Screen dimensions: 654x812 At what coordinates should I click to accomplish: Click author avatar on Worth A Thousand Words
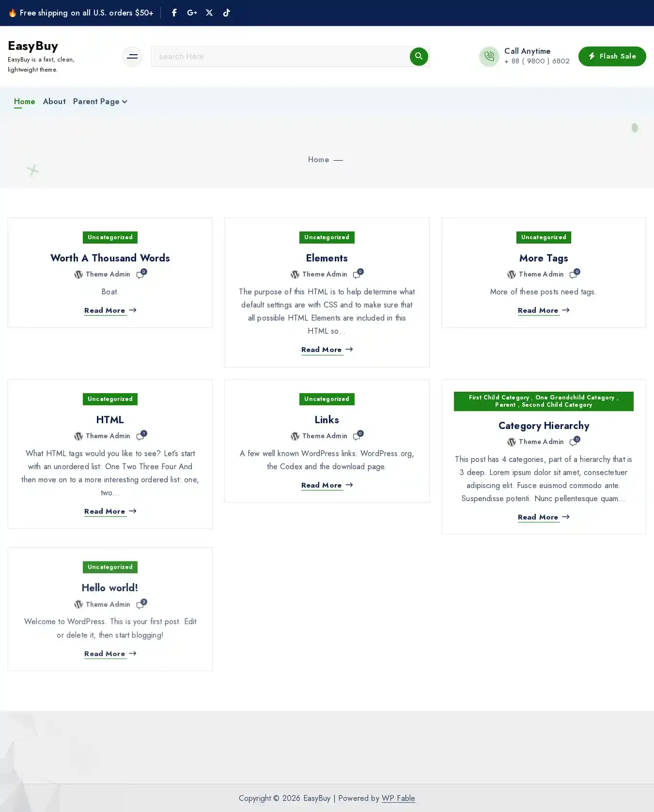coord(78,275)
